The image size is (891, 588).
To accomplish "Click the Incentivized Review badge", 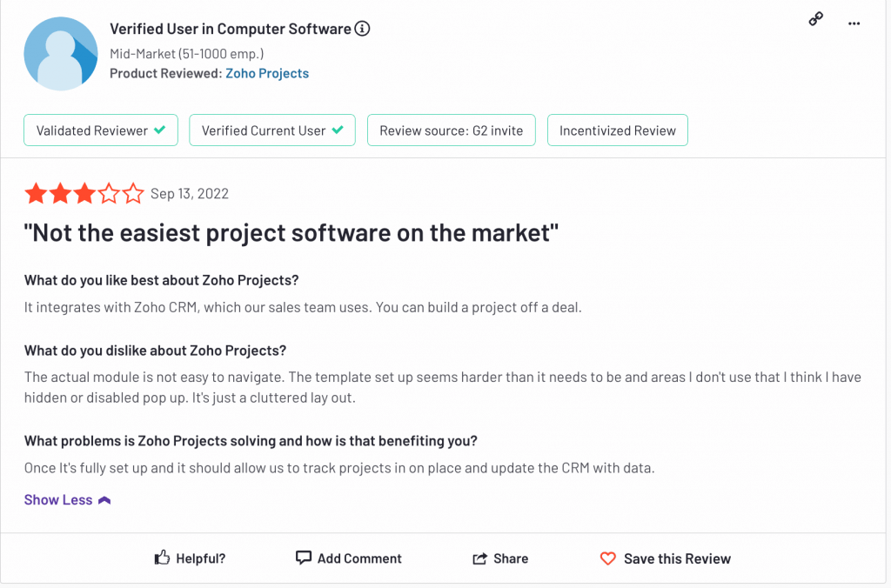I will (x=617, y=130).
